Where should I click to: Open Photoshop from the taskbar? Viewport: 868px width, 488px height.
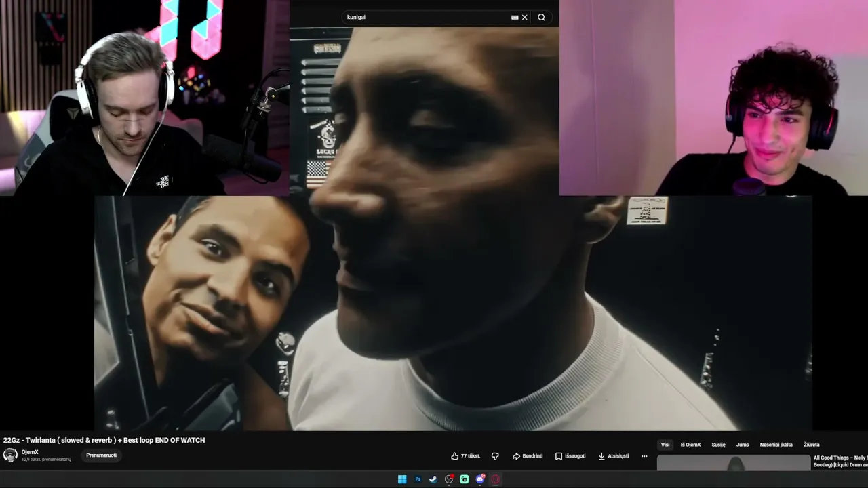pyautogui.click(x=418, y=479)
